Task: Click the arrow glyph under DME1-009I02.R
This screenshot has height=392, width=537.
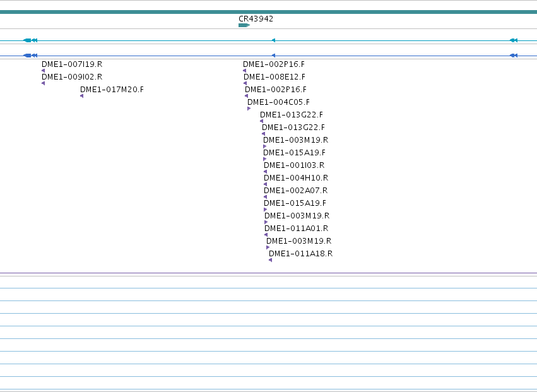Action: point(43,83)
